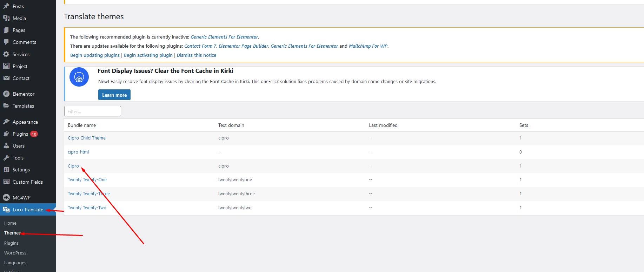
Task: Click Begin updating plugins link
Action: point(95,55)
